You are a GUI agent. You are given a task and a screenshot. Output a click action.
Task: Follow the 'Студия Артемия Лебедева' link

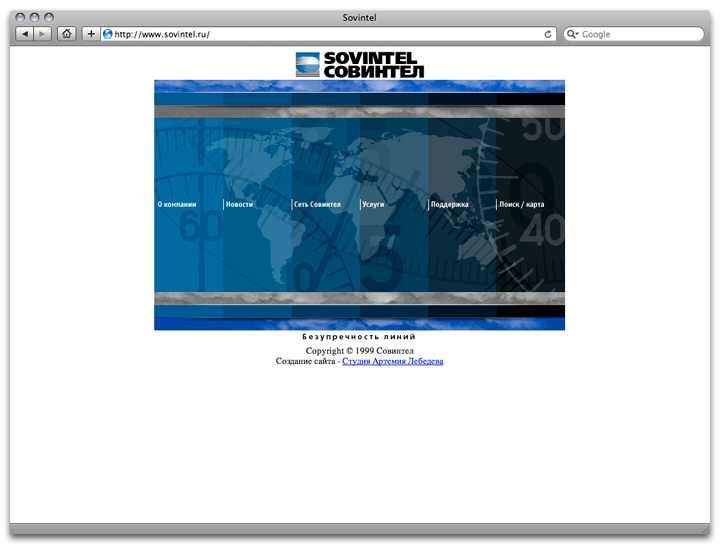(x=392, y=361)
